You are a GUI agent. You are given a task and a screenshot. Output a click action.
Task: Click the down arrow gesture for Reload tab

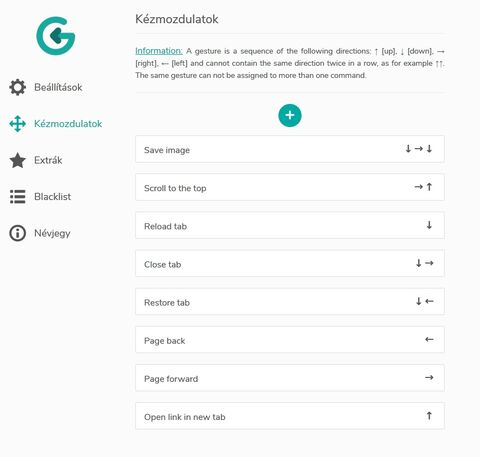point(429,225)
